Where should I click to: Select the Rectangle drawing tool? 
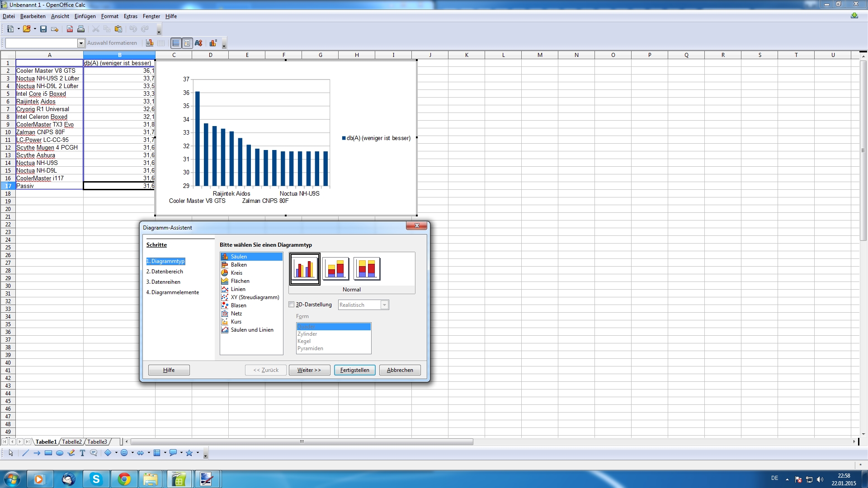[x=48, y=453]
